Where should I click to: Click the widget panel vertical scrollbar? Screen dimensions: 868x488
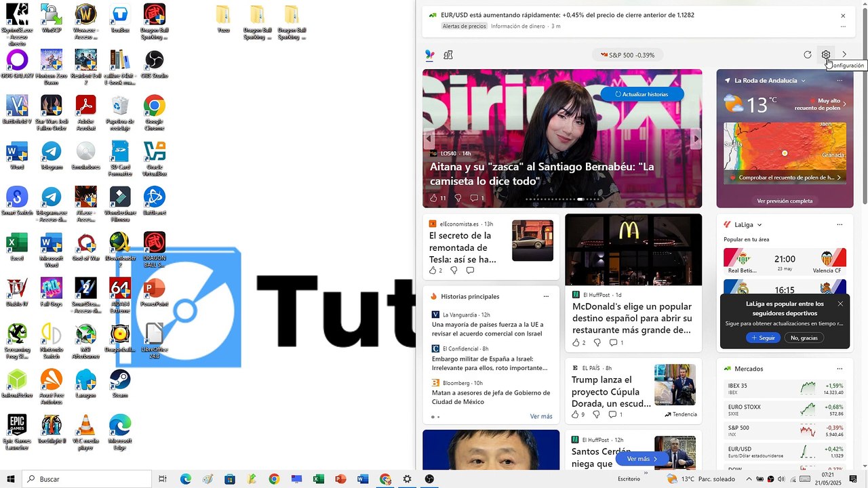(865, 105)
